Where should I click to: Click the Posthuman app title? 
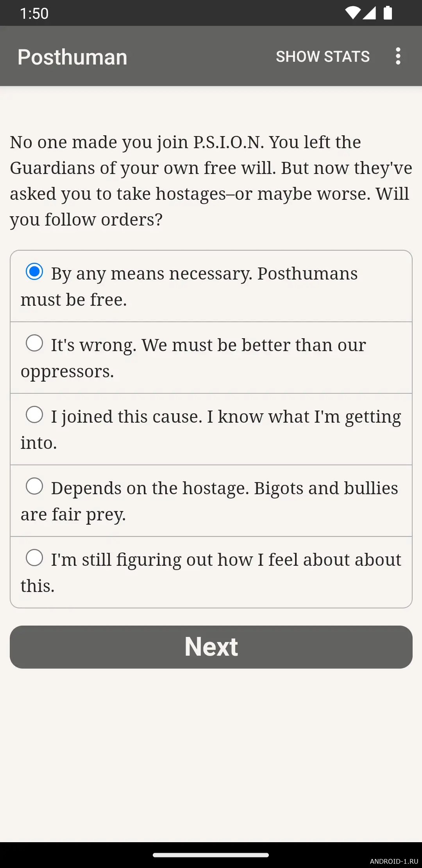click(72, 57)
